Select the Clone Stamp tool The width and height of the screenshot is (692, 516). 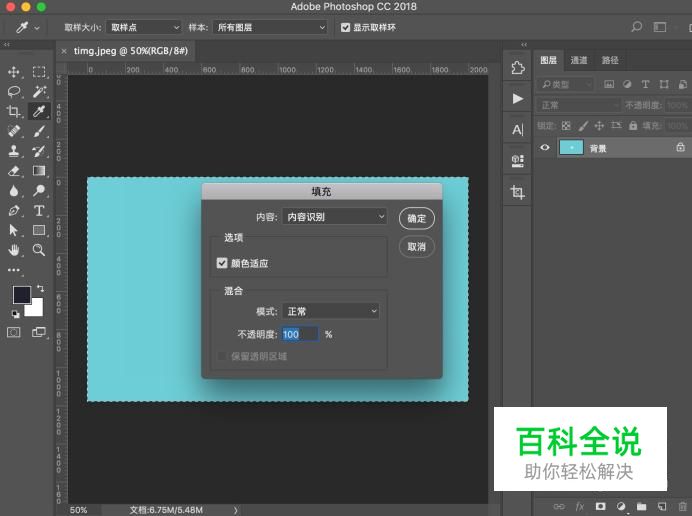[14, 151]
